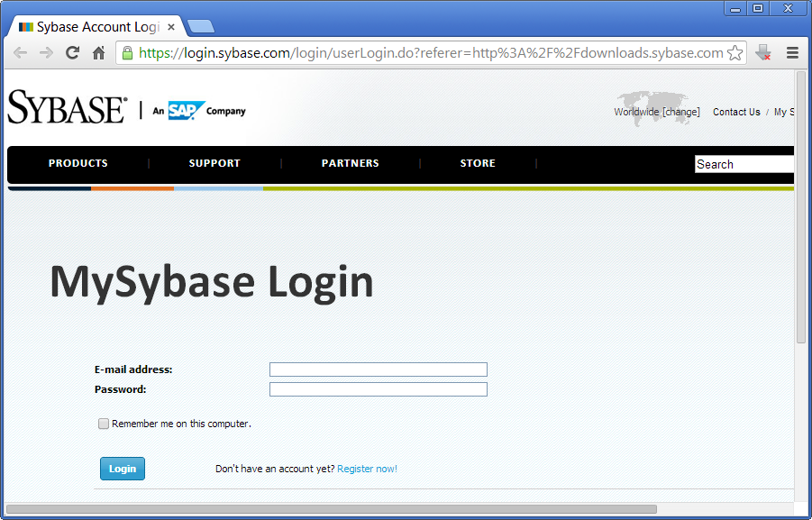This screenshot has width=812, height=520.
Task: Click the E-mail address label
Action: click(133, 369)
